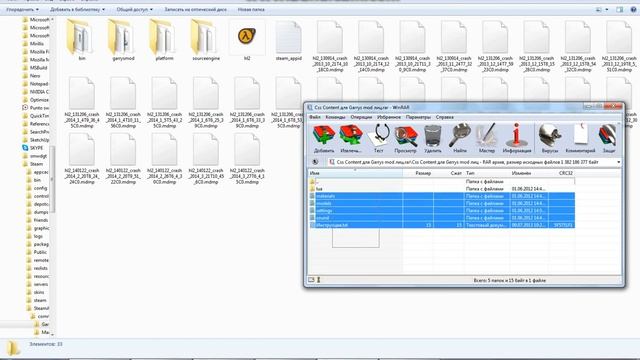Open Explorer help question mark icon
The width and height of the screenshot is (640, 360).
click(633, 9)
